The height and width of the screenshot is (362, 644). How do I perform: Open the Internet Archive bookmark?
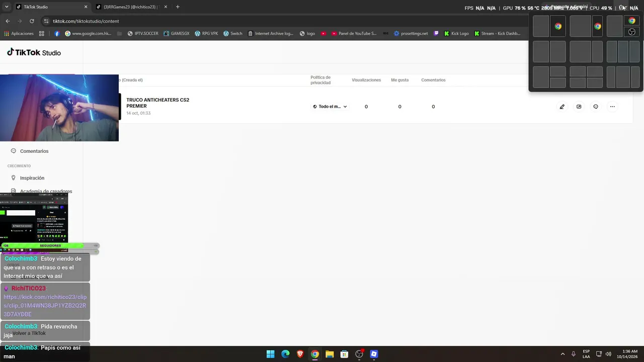(x=270, y=34)
